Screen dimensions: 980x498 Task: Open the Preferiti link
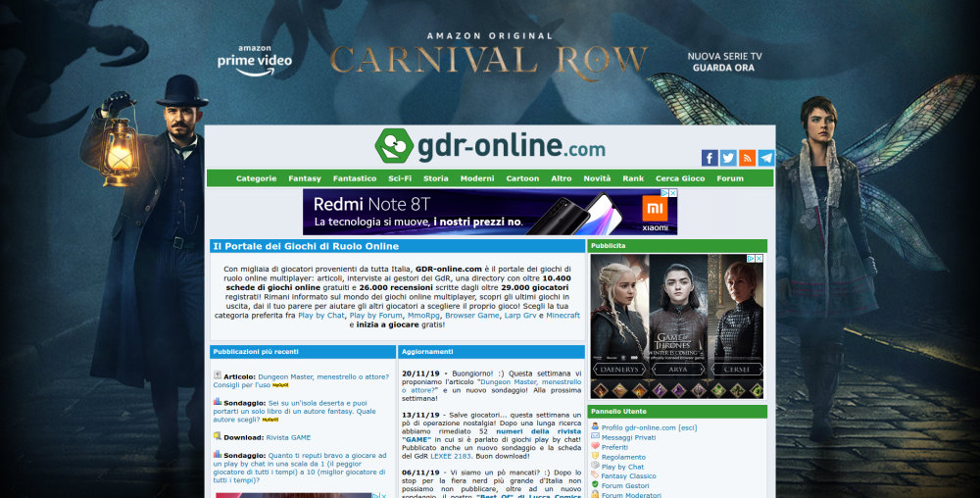[x=614, y=447]
